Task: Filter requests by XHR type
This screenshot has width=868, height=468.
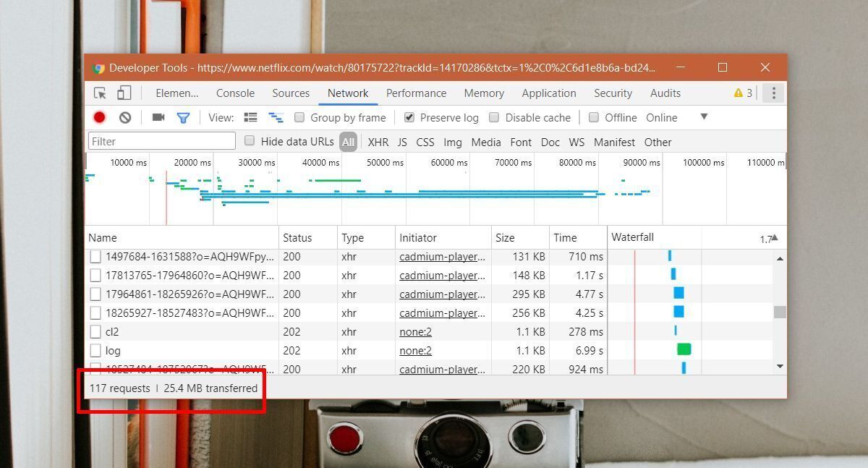Action: (x=378, y=142)
